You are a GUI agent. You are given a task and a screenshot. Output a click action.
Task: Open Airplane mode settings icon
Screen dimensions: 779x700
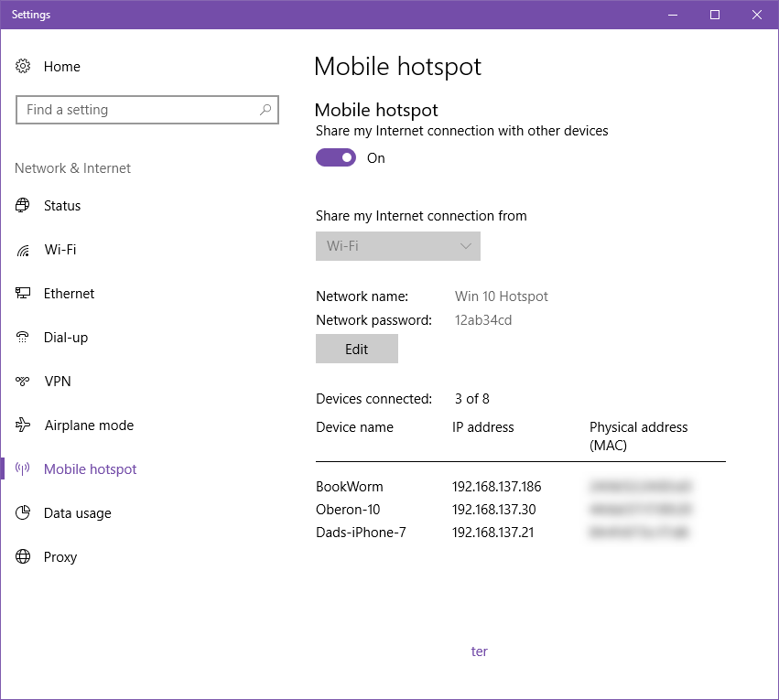point(22,425)
